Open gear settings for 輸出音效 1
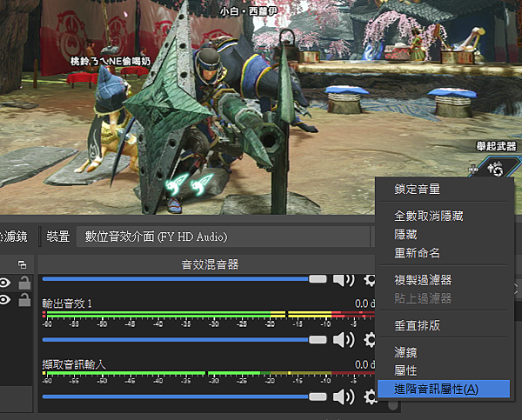The width and height of the screenshot is (522, 420). 369,340
